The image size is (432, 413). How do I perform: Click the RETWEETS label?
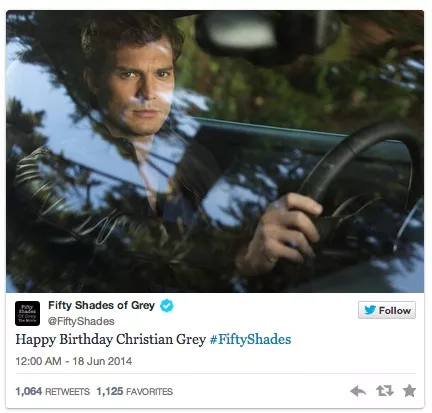click(x=67, y=392)
